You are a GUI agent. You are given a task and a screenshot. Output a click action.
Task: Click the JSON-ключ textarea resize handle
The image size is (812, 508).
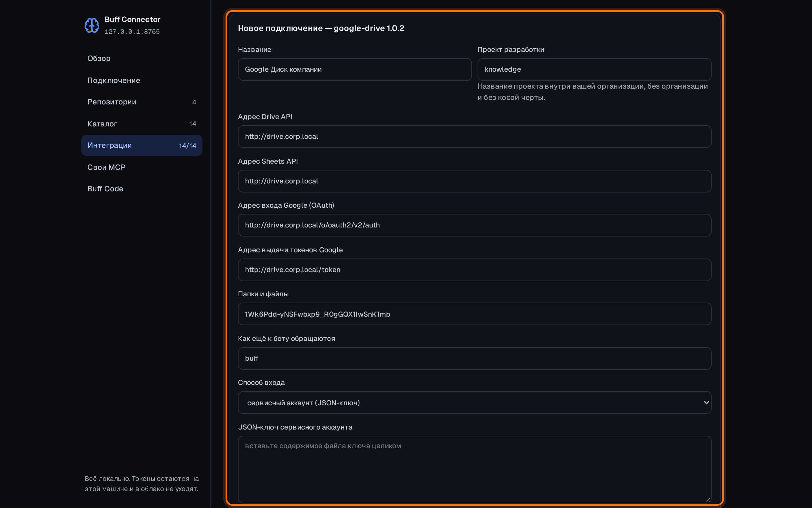708,500
